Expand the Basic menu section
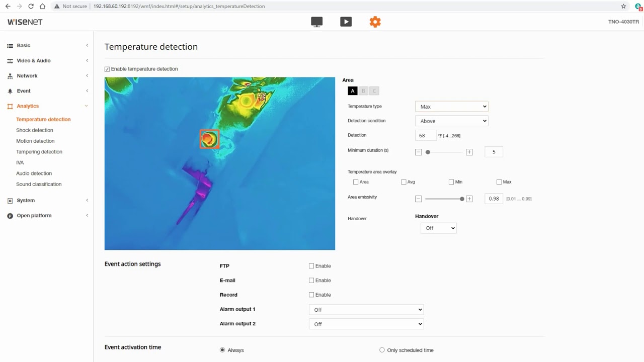 pyautogui.click(x=87, y=46)
